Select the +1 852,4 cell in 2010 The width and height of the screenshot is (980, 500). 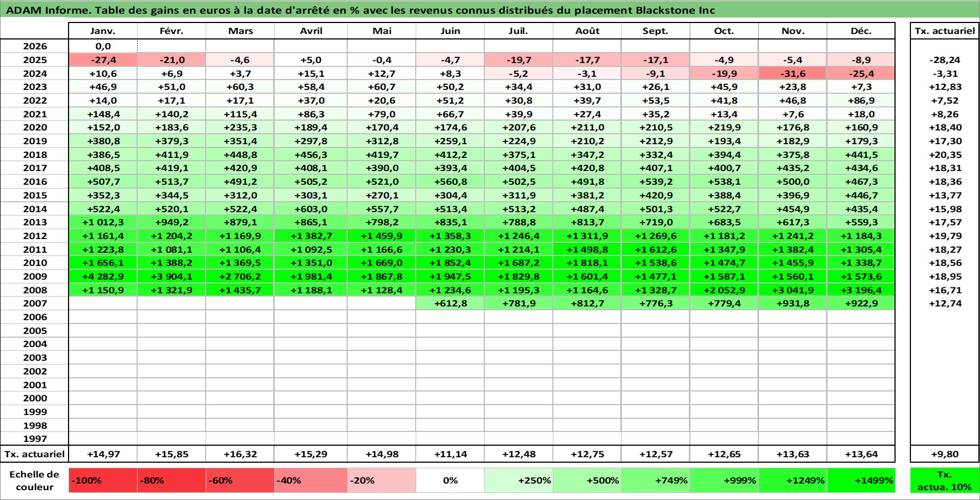tap(450, 263)
